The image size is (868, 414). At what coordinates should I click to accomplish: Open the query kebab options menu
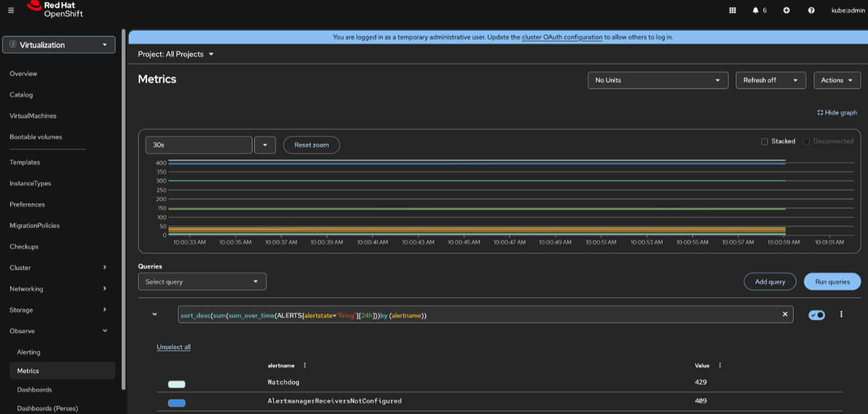(x=841, y=314)
